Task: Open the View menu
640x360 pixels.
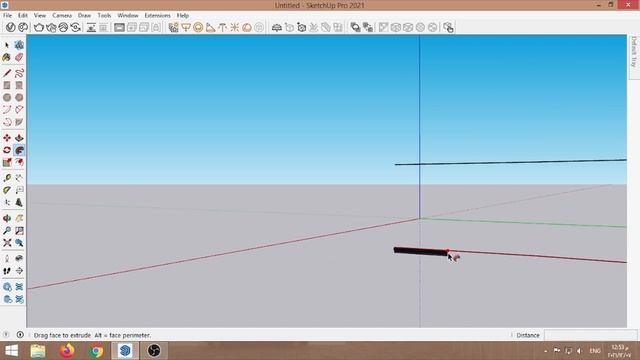Action: 40,15
